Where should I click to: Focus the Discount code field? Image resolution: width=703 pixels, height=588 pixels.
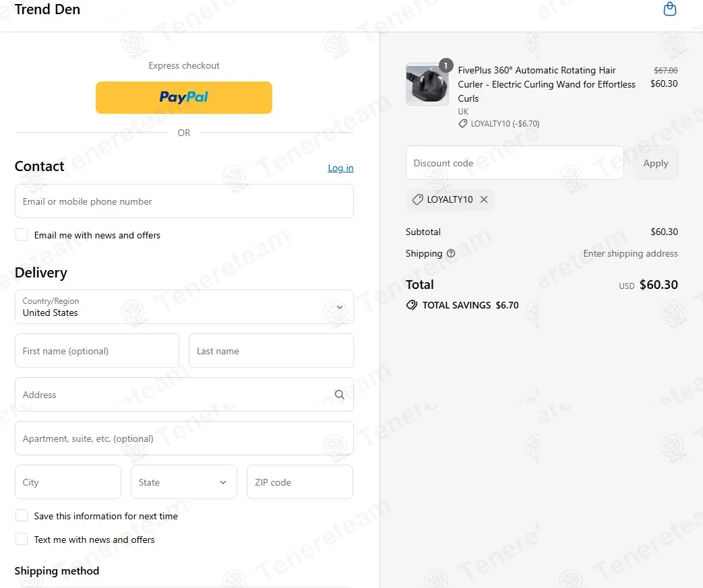pos(514,163)
